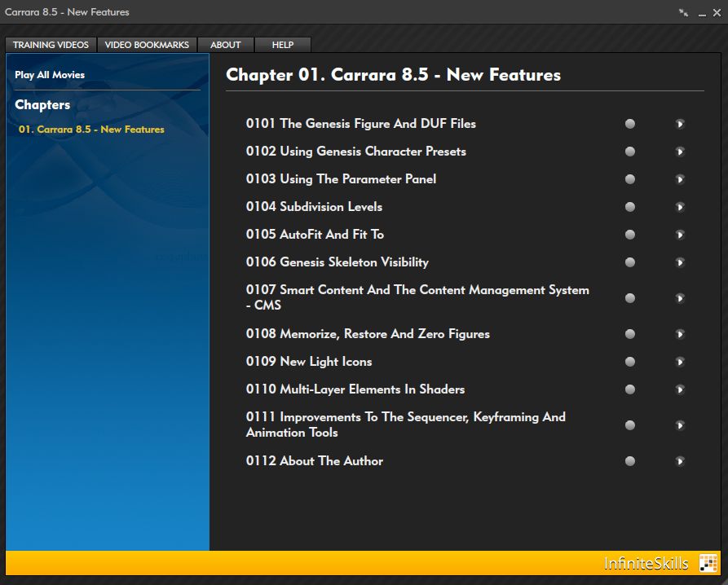Toggle watched dot for 0106 Skeleton Visibility
The image size is (728, 585).
click(x=630, y=262)
